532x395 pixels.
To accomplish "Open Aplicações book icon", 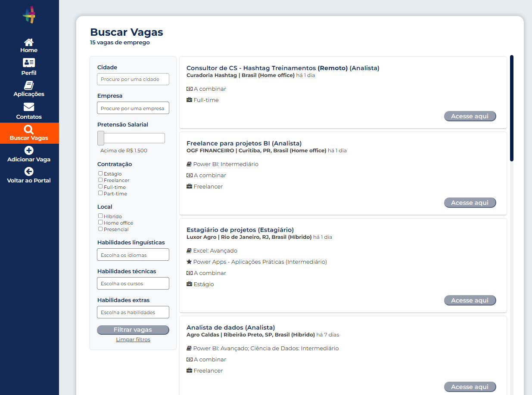I will (x=29, y=85).
